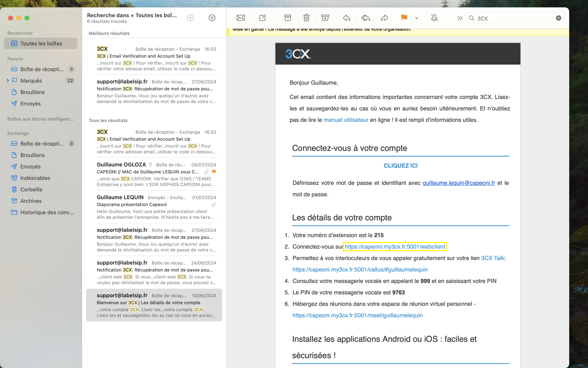The height and width of the screenshot is (368, 588).
Task: Expand the Marqués mailbox chevron
Action: [8, 81]
